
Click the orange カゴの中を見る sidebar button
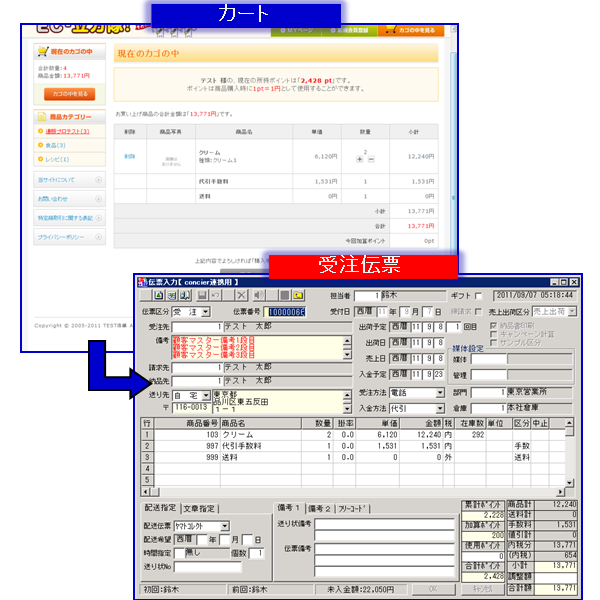tap(70, 94)
